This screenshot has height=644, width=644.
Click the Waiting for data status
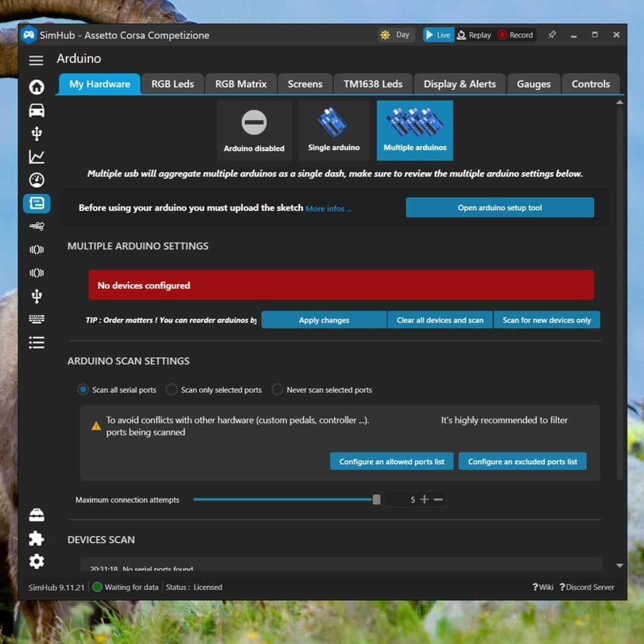pyautogui.click(x=126, y=588)
